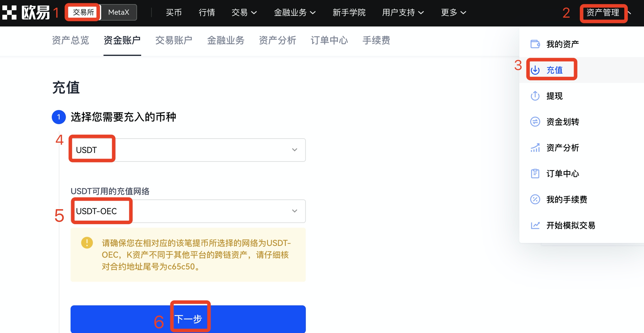Open 资产总览 tab
This screenshot has width=644, height=333.
point(71,40)
